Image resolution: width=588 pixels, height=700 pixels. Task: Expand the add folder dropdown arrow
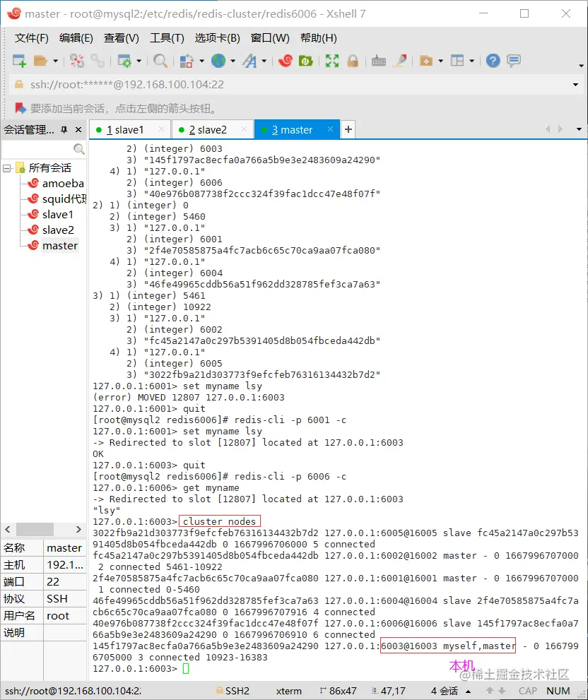click(x=440, y=61)
